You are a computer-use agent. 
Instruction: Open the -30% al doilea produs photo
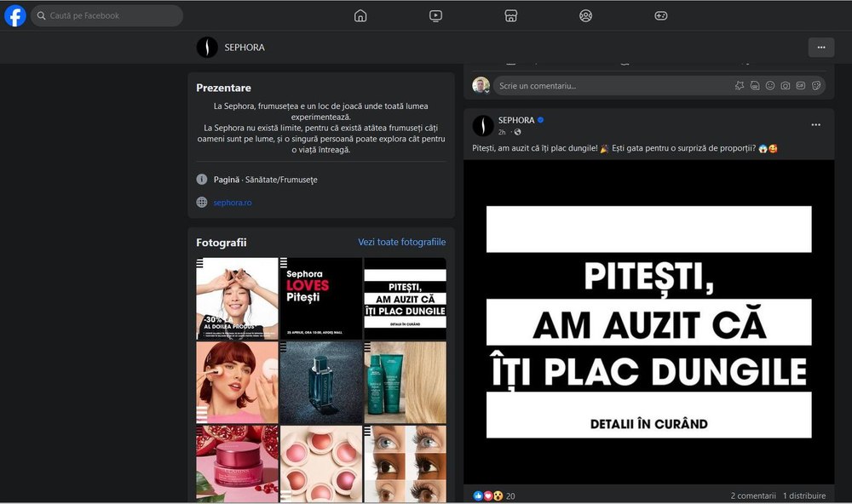click(237, 299)
